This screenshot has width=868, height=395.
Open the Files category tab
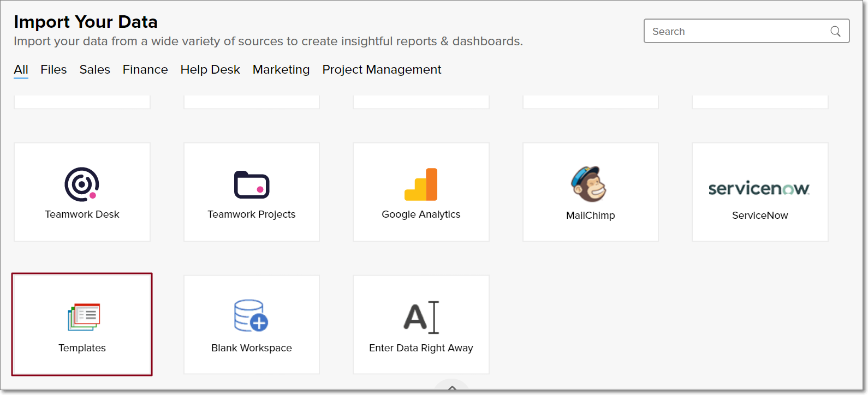[53, 70]
